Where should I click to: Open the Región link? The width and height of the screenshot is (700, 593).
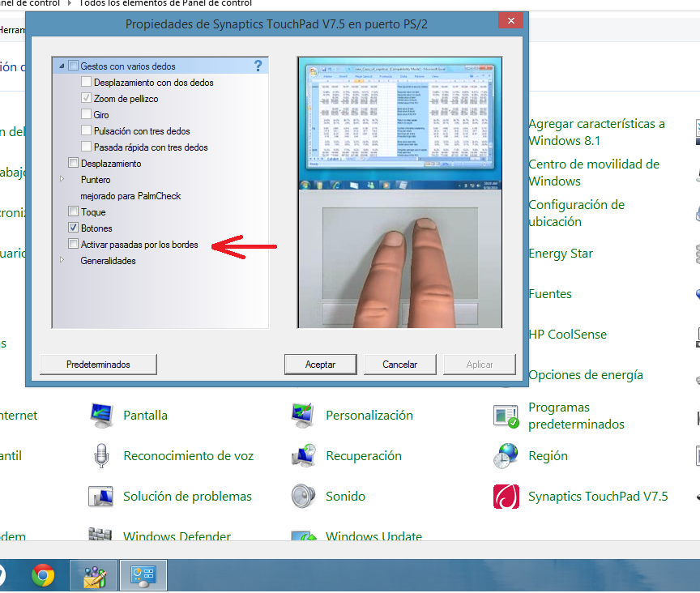click(548, 456)
